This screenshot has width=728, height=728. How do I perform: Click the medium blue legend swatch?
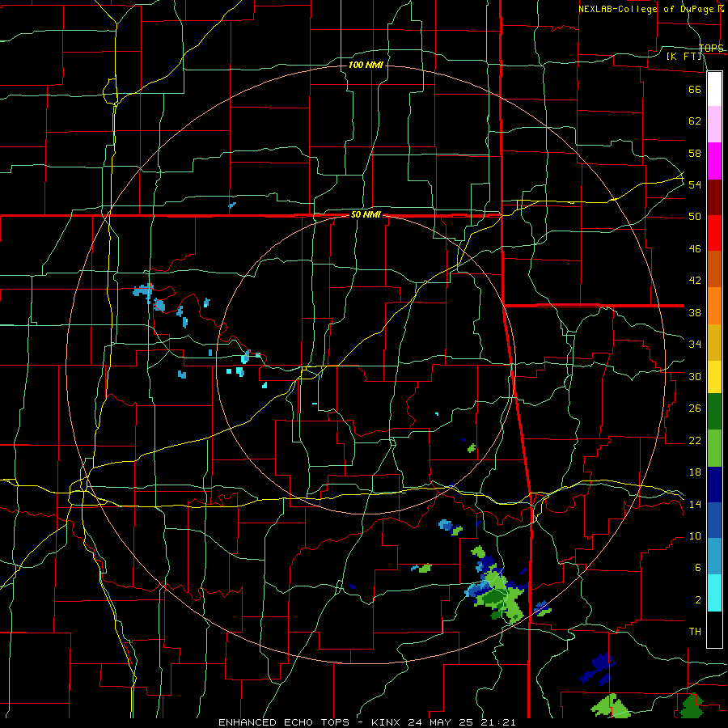[x=714, y=520]
